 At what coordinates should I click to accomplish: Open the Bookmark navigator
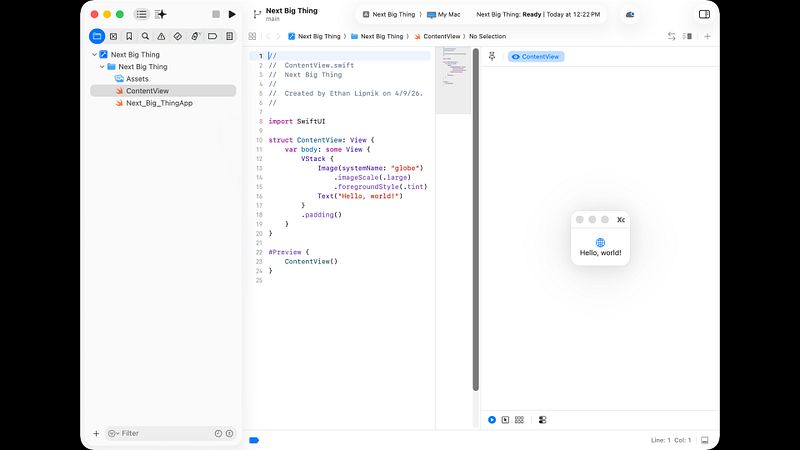(129, 36)
